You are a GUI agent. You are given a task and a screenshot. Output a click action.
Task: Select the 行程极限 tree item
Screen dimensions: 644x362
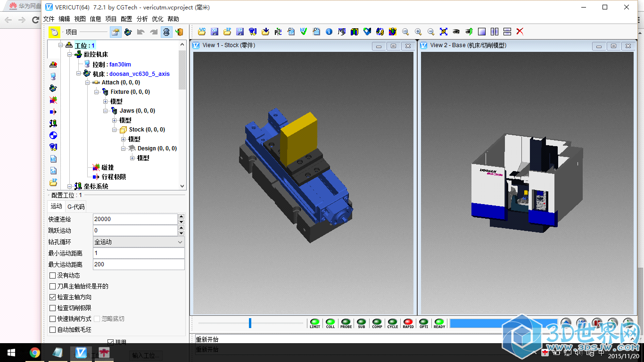coord(114,177)
